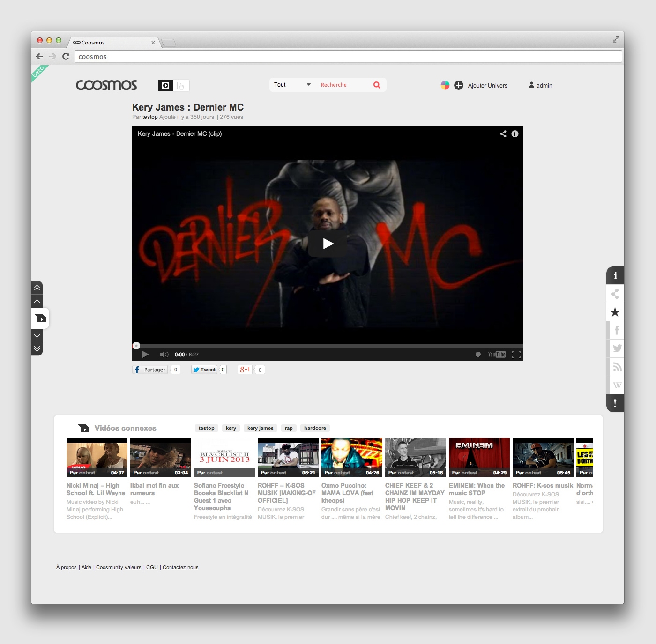Click the related videos sidebar icon
Viewport: 656px width, 644px height.
(x=40, y=318)
